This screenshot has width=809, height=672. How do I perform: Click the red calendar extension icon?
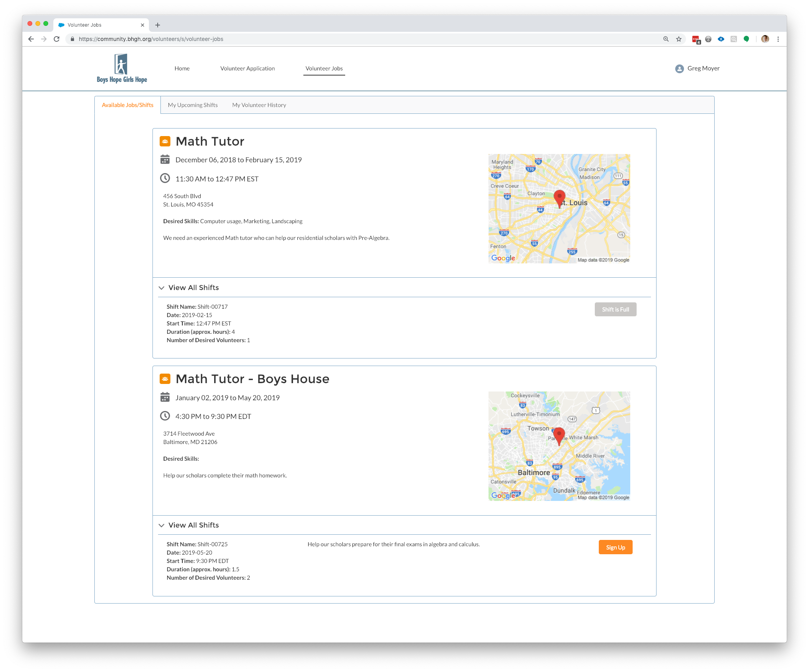(696, 39)
